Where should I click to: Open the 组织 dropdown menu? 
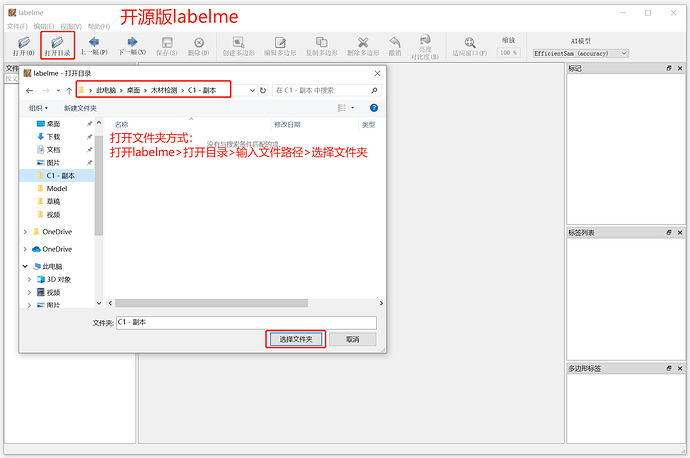click(38, 108)
